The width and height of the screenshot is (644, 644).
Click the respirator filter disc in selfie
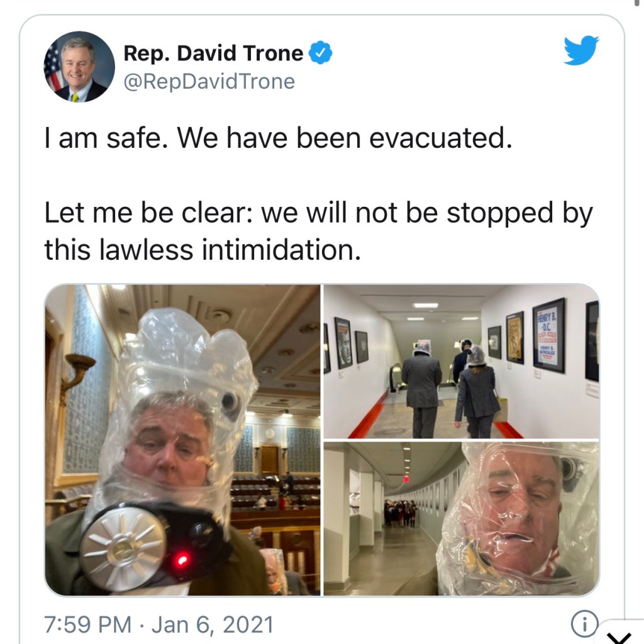[123, 548]
